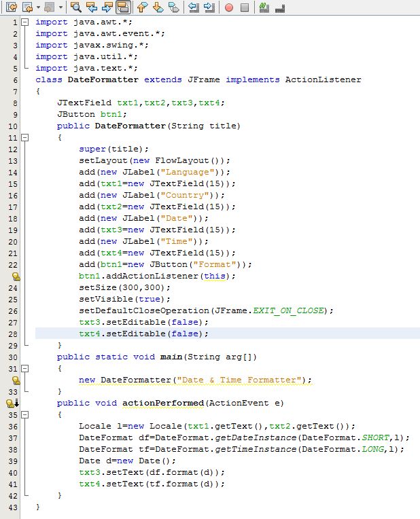Screen dimensions: 420x519
Task: Click the navigate Back toolbar icon
Action: pos(27,7)
